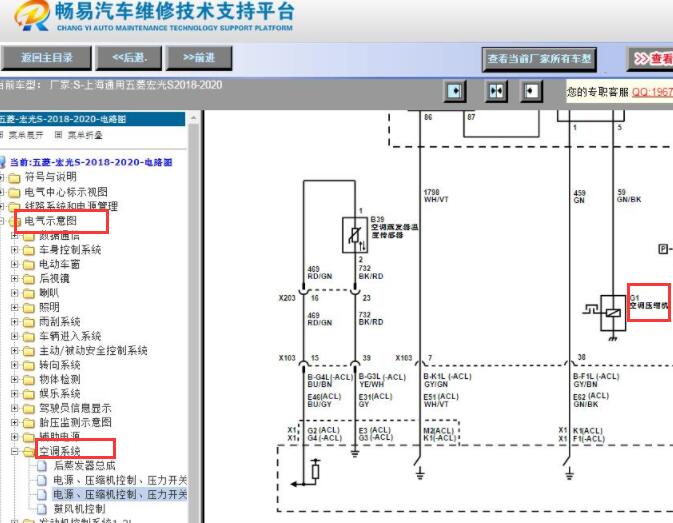Click the left-panel layout icon with single arrow

[455, 91]
